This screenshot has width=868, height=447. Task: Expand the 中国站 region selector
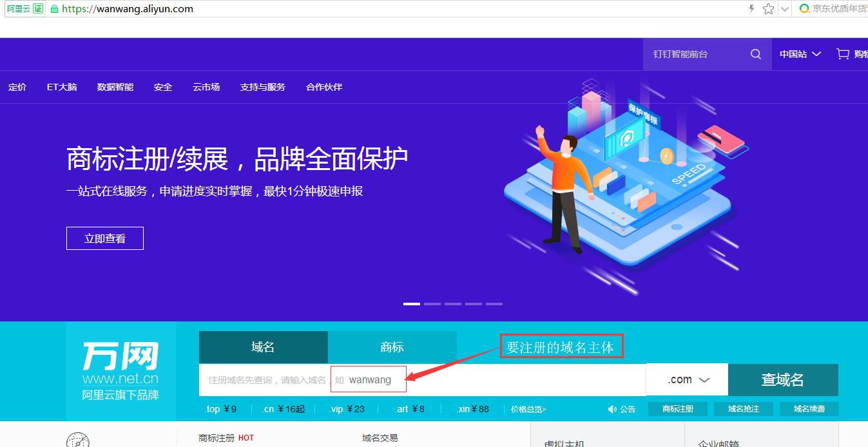pyautogui.click(x=799, y=54)
